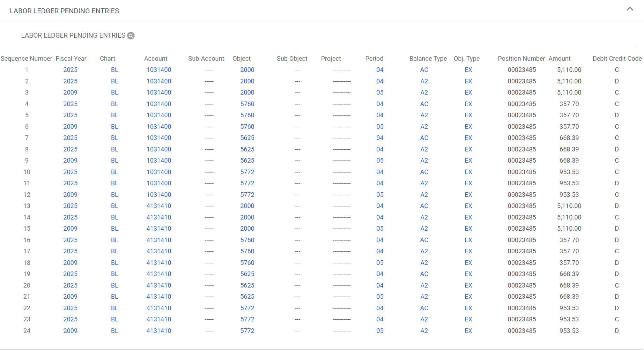
Task: Open object code 5772 in sequence row 24
Action: click(x=247, y=331)
